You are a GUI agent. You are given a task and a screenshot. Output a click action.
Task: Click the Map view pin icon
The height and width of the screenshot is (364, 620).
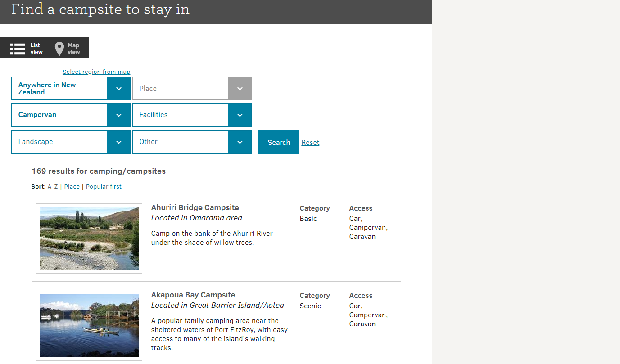59,49
